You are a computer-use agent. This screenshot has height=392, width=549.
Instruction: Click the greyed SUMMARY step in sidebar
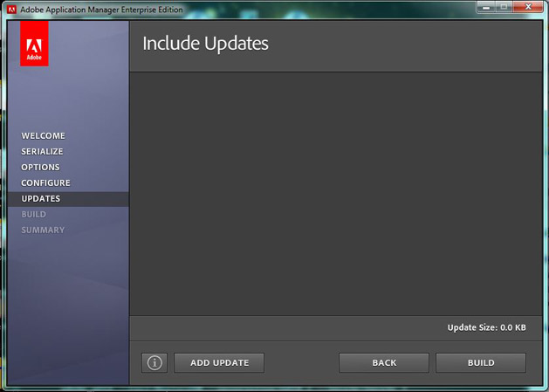(43, 230)
